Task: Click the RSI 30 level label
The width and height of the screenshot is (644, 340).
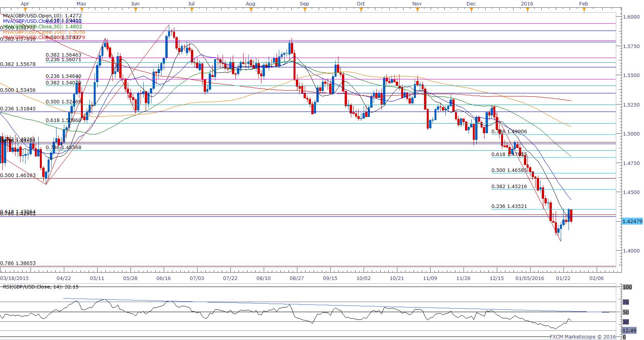Action: coord(626,322)
